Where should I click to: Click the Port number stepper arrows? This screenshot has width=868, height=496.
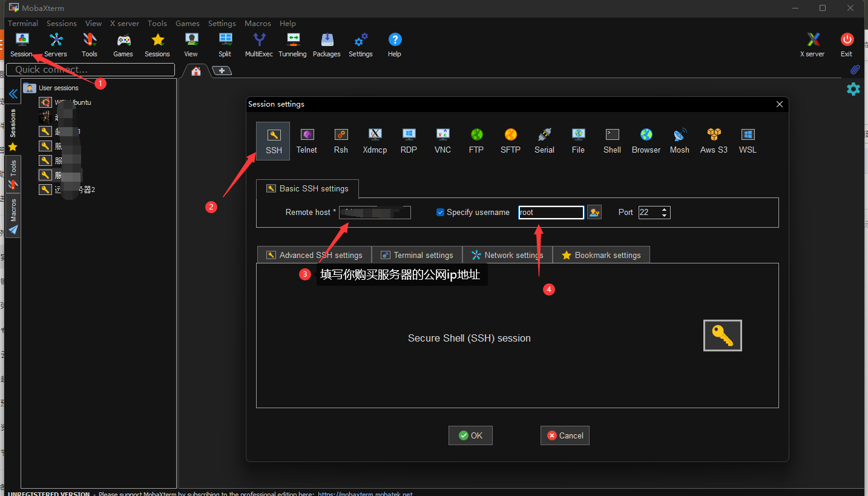coord(665,213)
